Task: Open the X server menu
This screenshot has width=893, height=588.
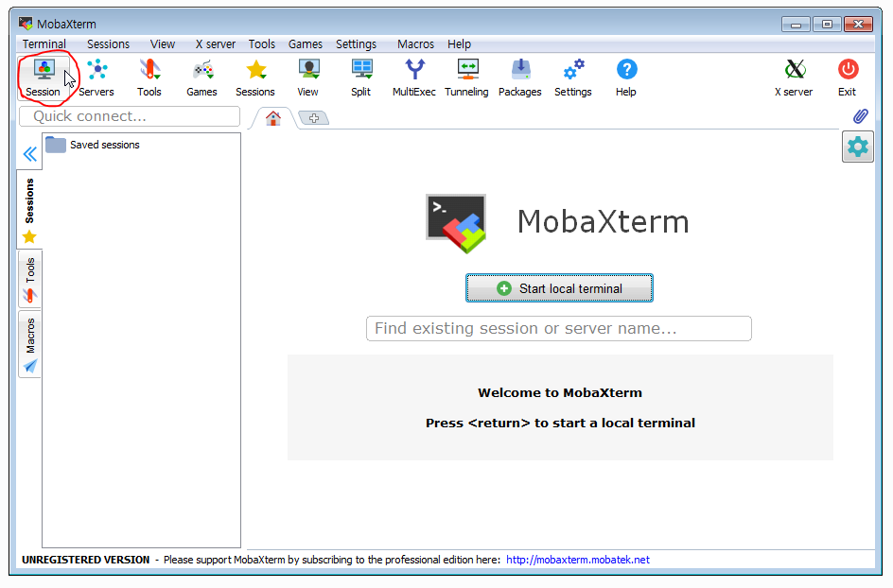Action: (216, 43)
